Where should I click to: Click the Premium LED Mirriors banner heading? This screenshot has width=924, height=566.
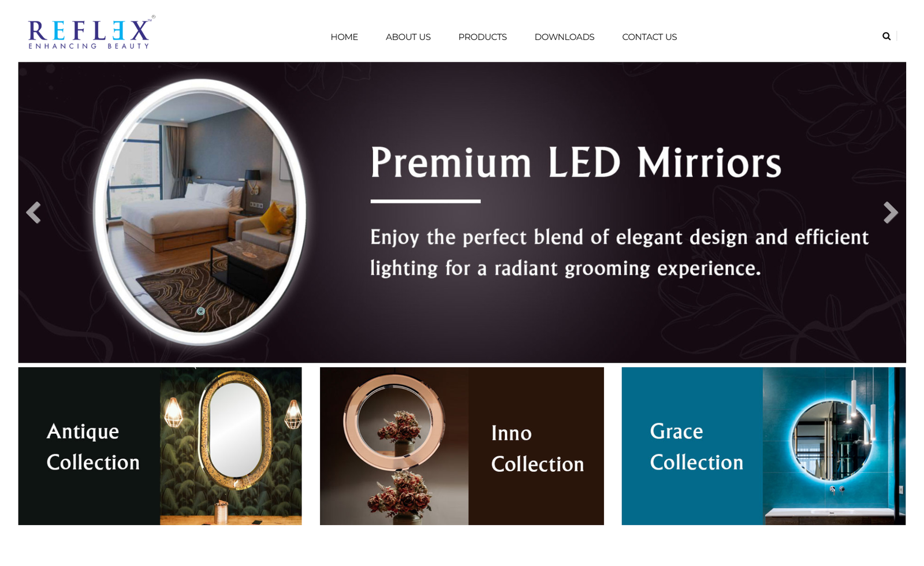pos(576,162)
